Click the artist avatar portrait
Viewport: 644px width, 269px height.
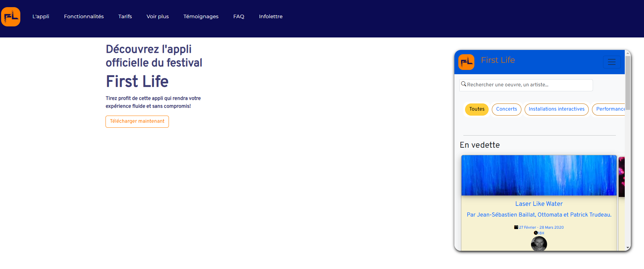[539, 244]
